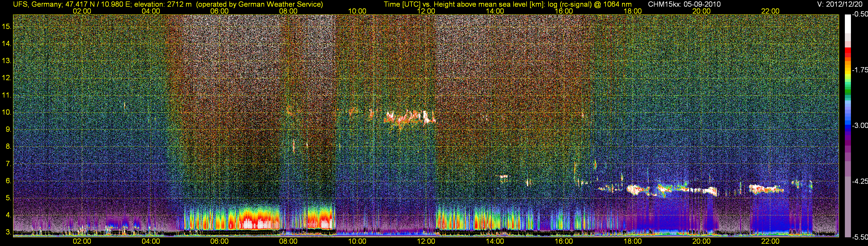The image size is (868, 246).
Task: Click the 20:00 label on the bottom time axis
Action: [702, 241]
